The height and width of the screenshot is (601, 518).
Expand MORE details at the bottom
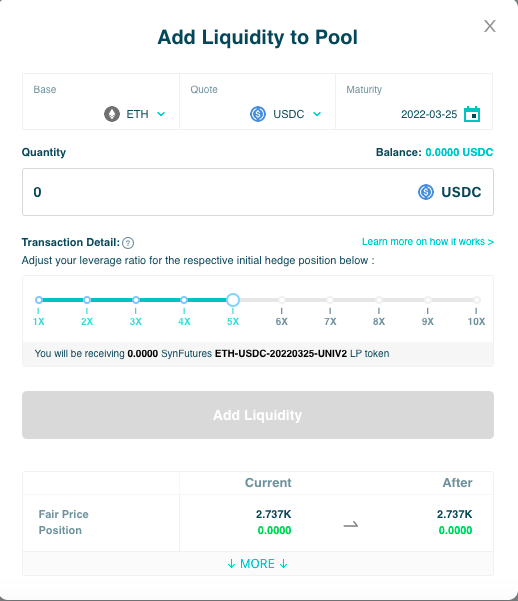point(258,564)
